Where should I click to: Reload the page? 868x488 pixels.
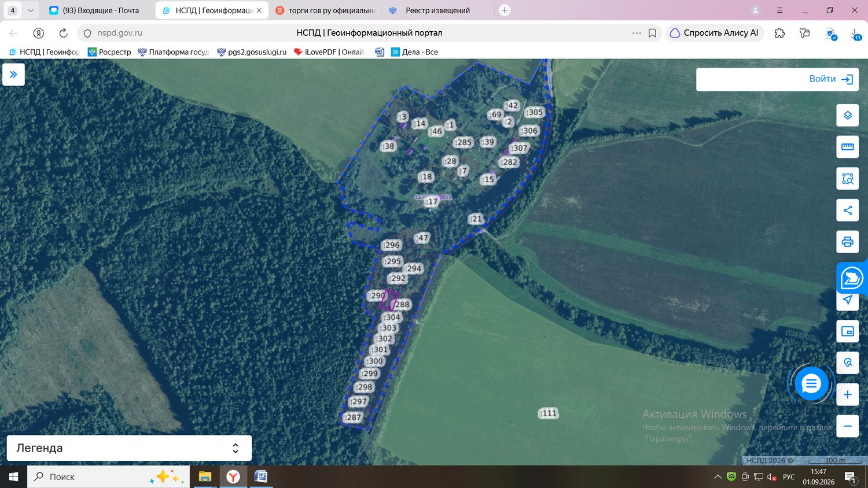[x=64, y=33]
